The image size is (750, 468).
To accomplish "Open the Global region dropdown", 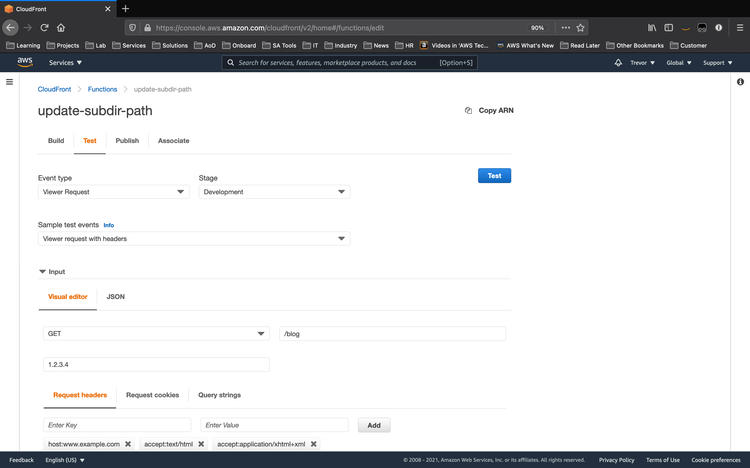I will [x=679, y=63].
